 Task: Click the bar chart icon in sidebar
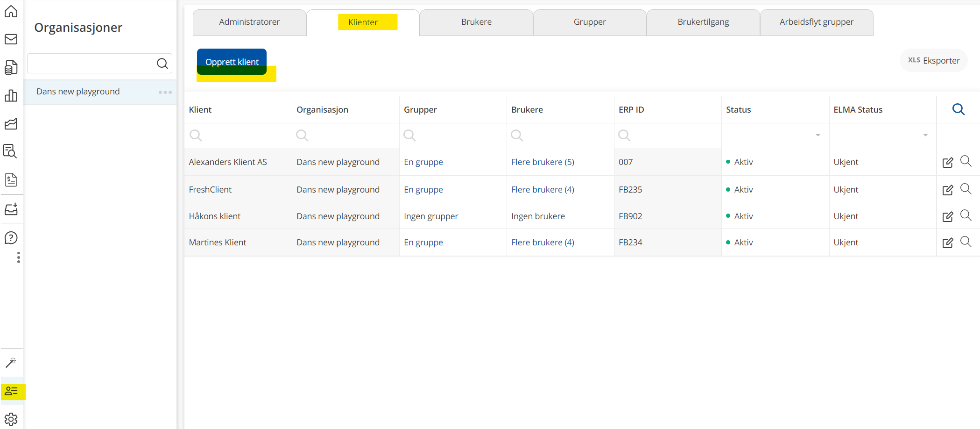(11, 96)
